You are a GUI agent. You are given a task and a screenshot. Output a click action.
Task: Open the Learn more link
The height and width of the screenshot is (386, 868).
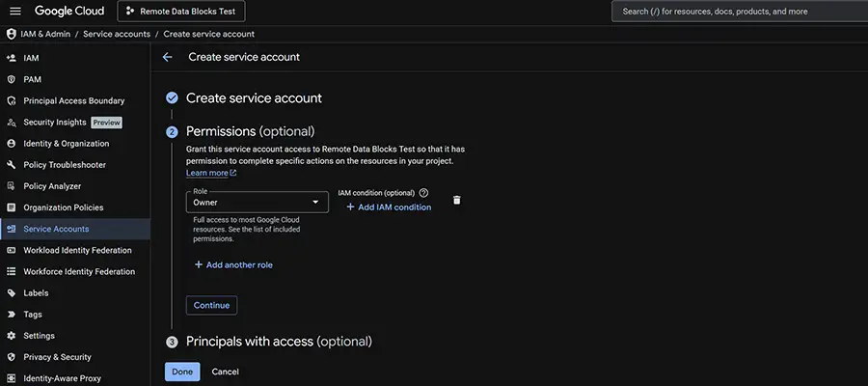tap(211, 173)
